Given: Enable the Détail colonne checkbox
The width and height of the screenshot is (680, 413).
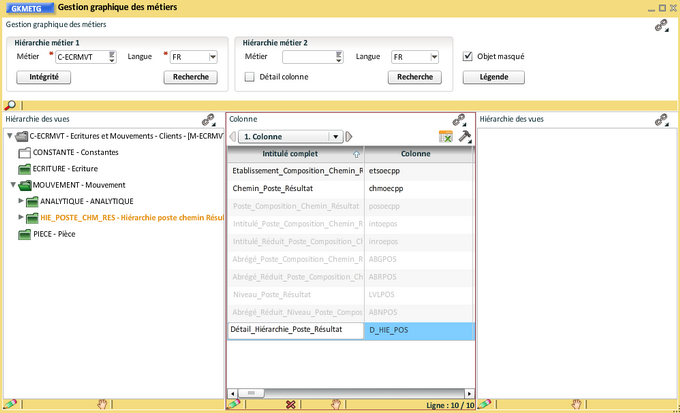Looking at the screenshot, I should coord(249,76).
